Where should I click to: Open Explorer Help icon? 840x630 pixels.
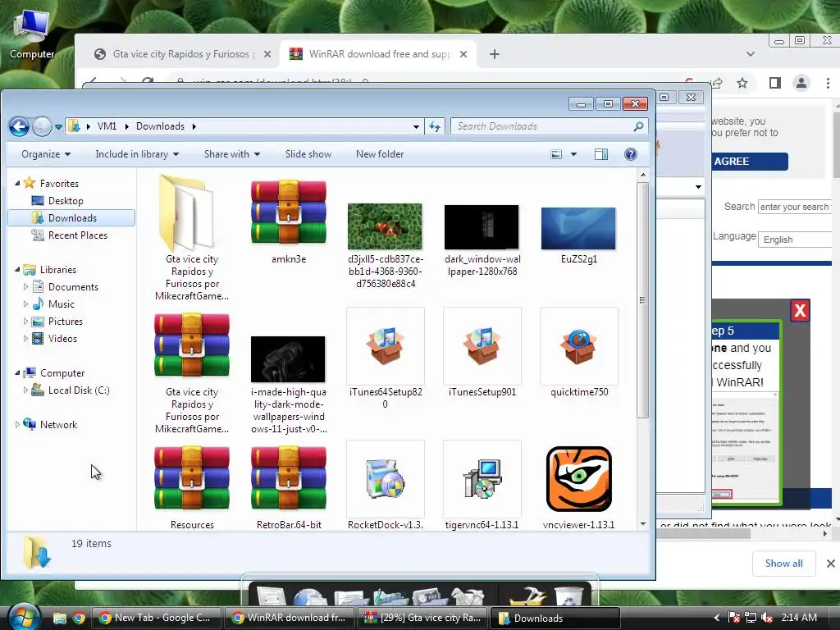[x=631, y=154]
